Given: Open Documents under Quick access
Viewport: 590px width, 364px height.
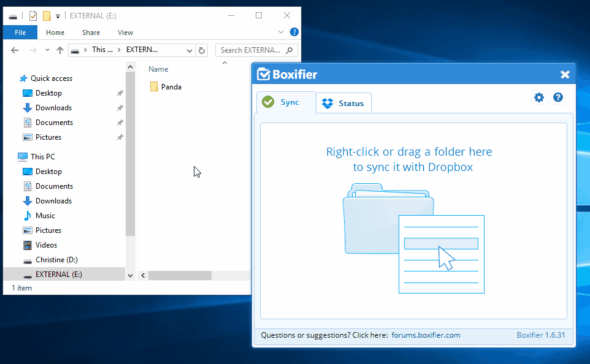Looking at the screenshot, I should 54,122.
